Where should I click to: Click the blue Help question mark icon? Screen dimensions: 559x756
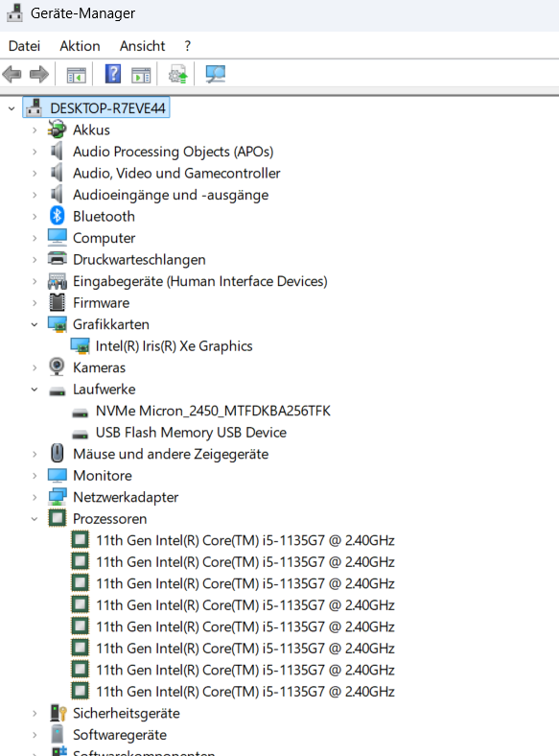(x=113, y=74)
